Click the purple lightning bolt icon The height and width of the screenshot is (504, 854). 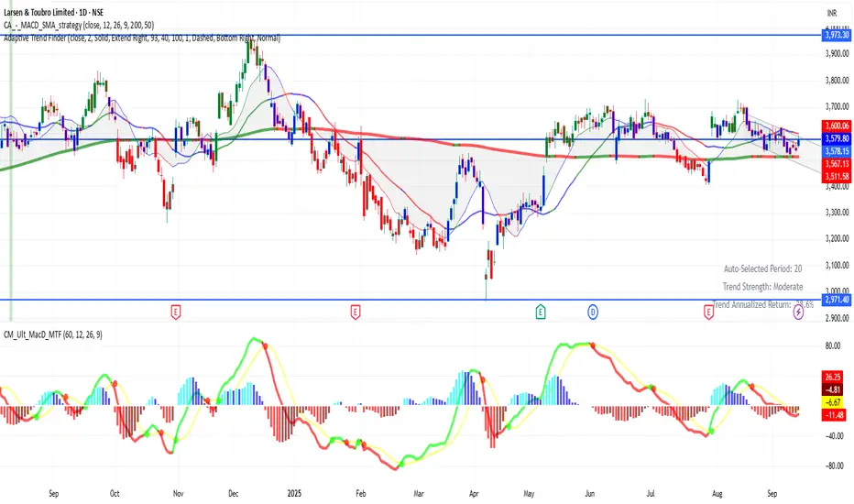tap(798, 312)
